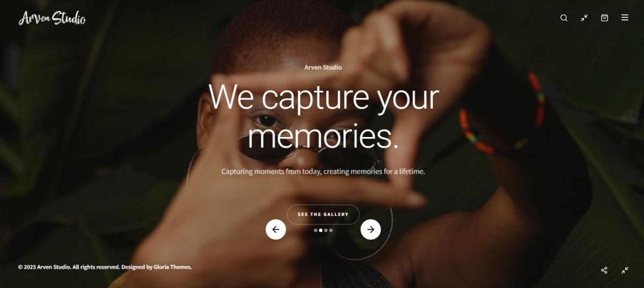Select the active second pagination dot
Image resolution: width=644 pixels, height=288 pixels.
[x=320, y=230]
